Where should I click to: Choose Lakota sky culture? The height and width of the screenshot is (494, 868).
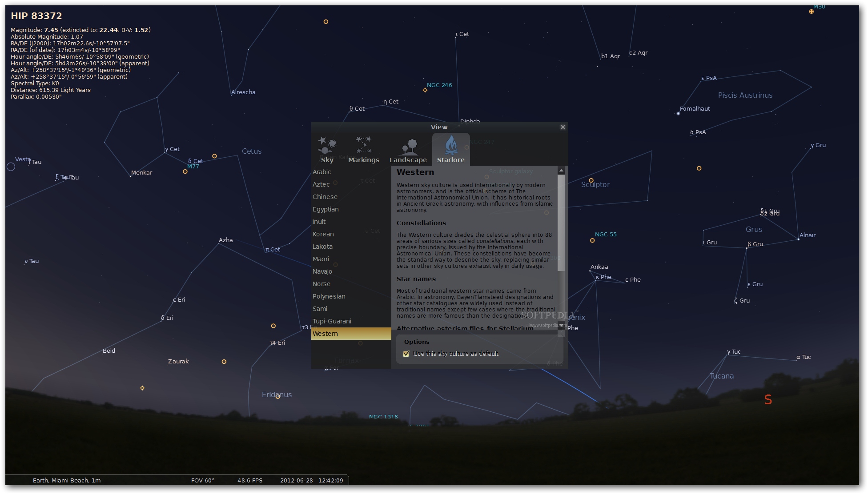click(351, 247)
